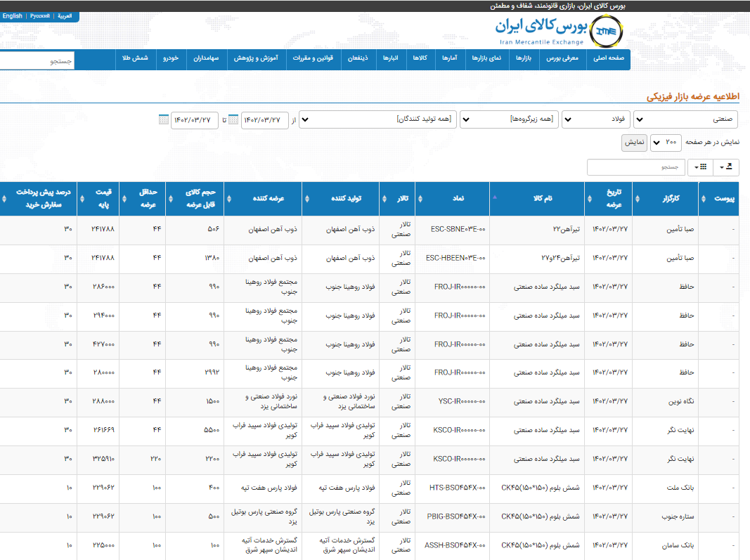Click the site search field in navbar
The image size is (750, 560).
(x=37, y=60)
